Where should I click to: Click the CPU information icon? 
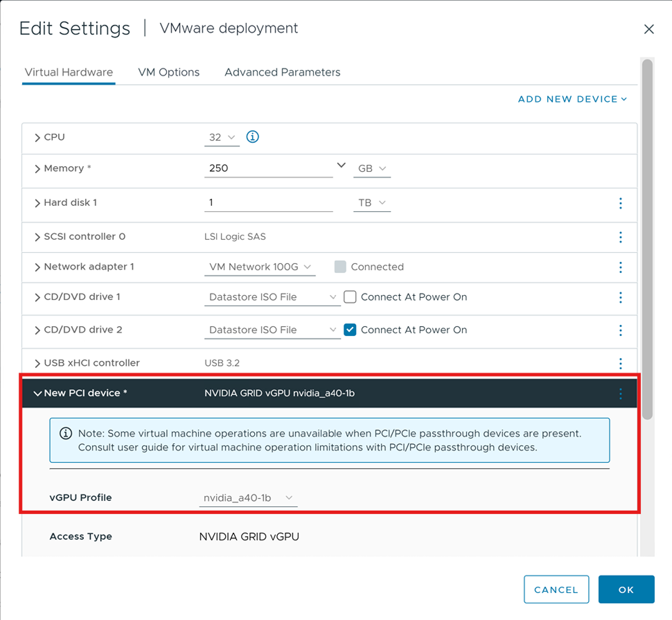click(253, 137)
